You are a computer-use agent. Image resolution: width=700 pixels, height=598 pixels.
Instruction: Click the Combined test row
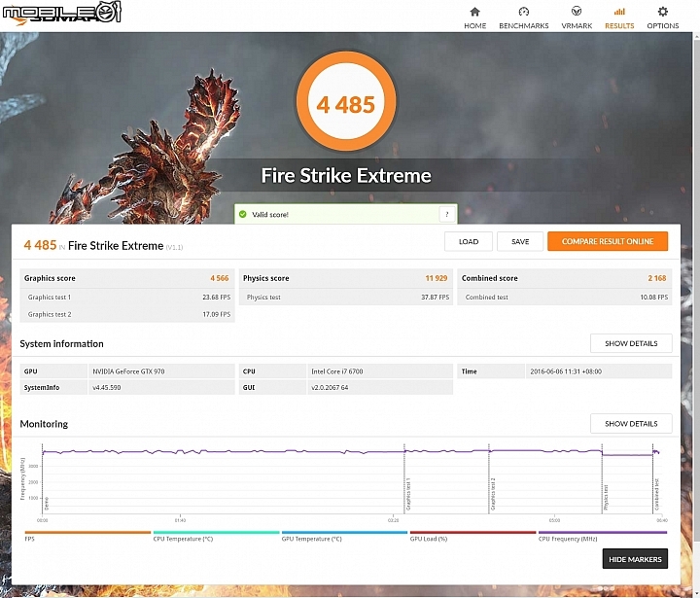565,297
